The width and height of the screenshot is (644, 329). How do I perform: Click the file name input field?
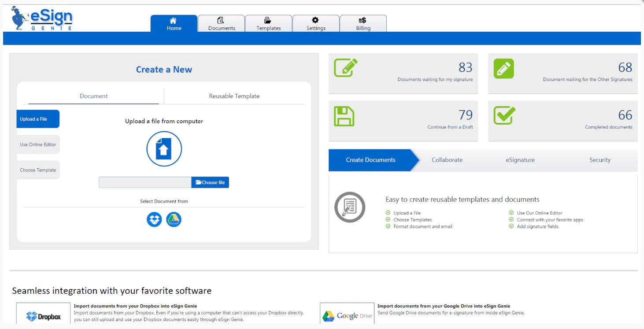coord(144,182)
